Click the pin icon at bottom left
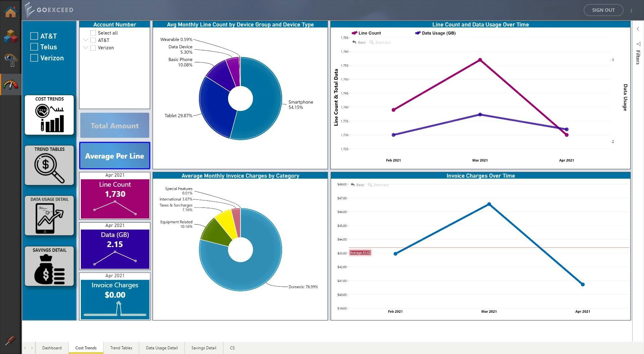Screen dimensions: 644x354 (x=10, y=340)
